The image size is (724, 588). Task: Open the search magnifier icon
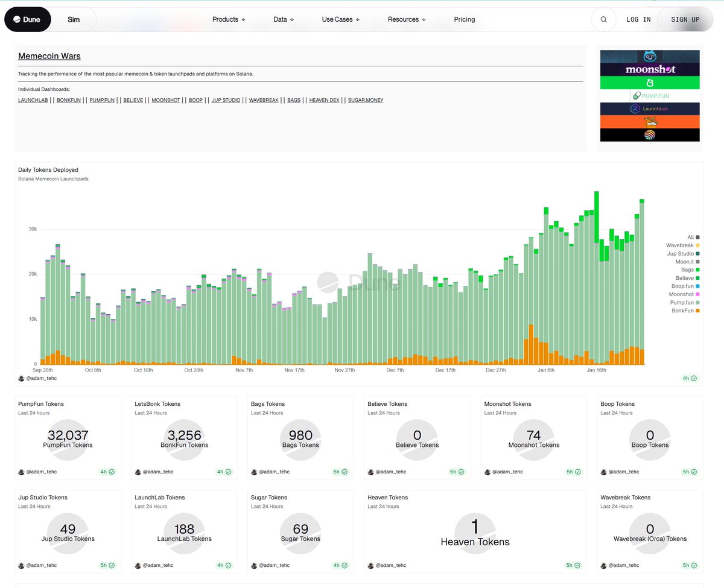click(x=604, y=19)
